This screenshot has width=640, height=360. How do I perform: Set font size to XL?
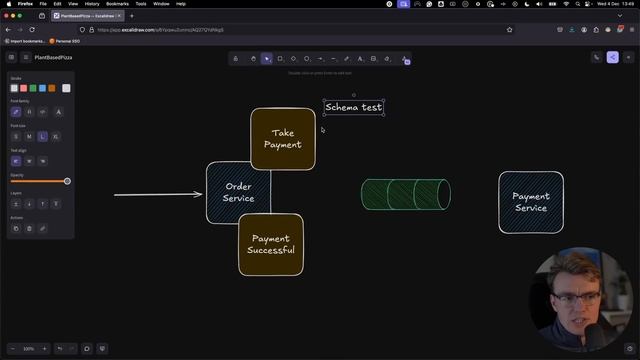click(56, 137)
